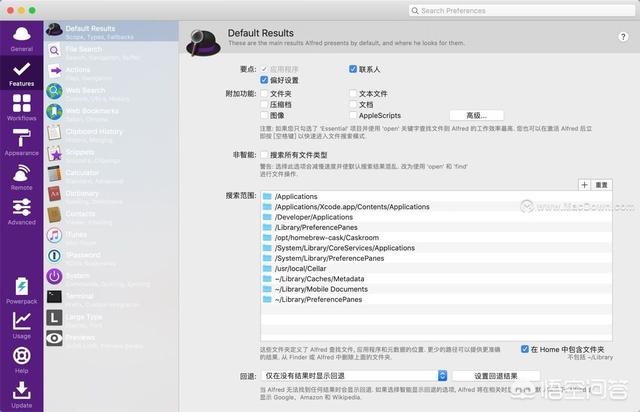Enable 搜索所有文件类型 checkbox
This screenshot has height=412, width=640.
[x=263, y=155]
